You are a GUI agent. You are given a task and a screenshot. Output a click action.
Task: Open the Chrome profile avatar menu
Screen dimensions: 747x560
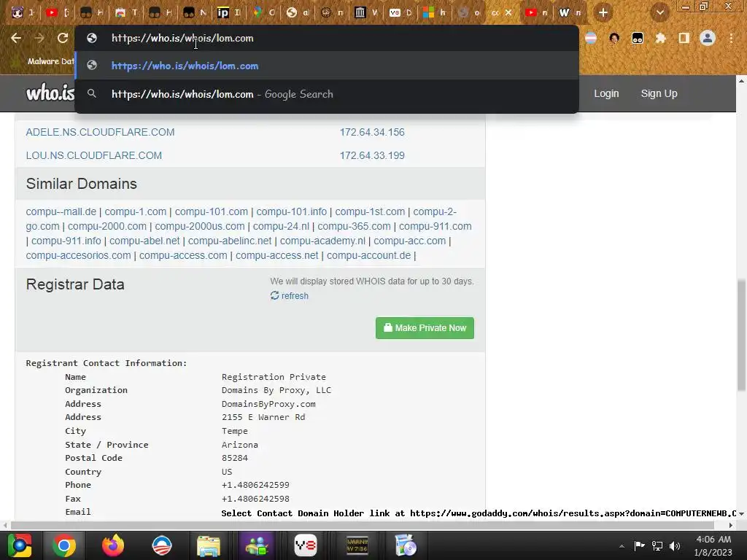708,38
